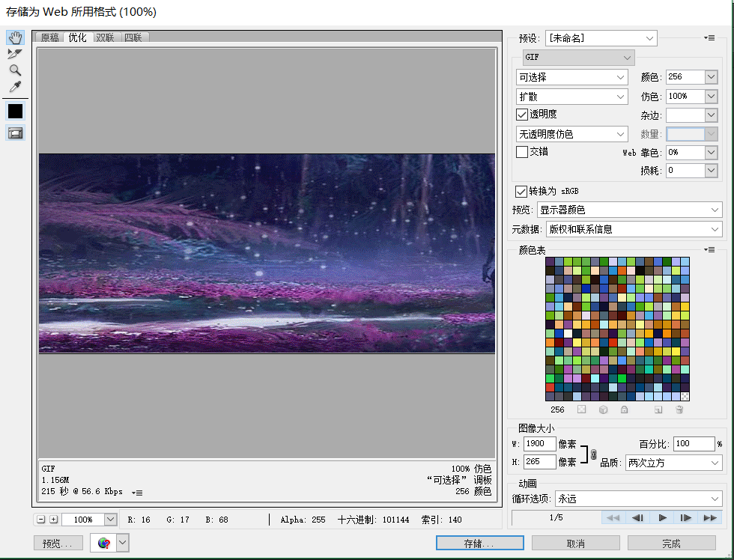Switch to the 双联 tab
Screen dimensions: 734x560
click(x=106, y=37)
